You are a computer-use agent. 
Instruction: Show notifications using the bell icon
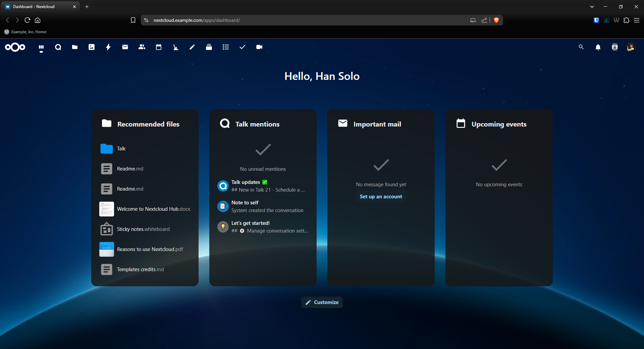tap(598, 47)
